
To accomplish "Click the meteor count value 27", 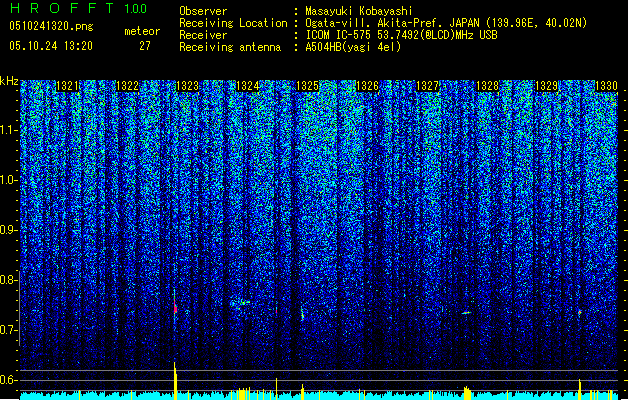I will pos(145,46).
